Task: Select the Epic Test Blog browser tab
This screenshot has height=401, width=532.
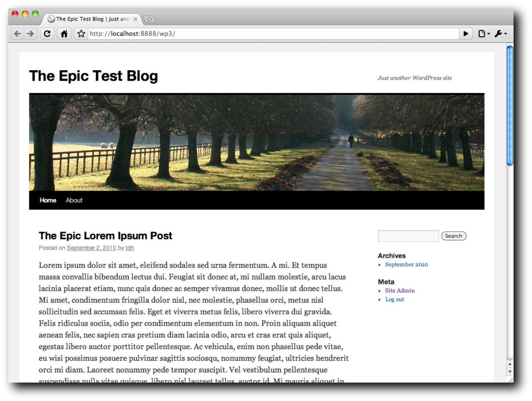Action: pos(92,19)
